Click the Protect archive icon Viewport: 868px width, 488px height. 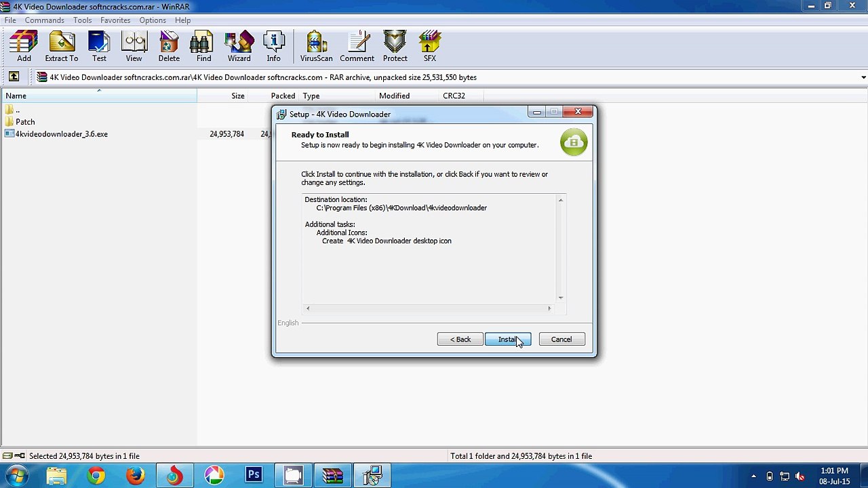[x=395, y=47]
